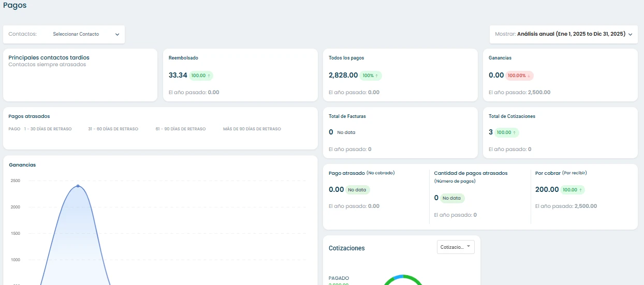Viewport: 644px width, 285px height.
Task: Click the Contactos: filter label
Action: (x=23, y=34)
